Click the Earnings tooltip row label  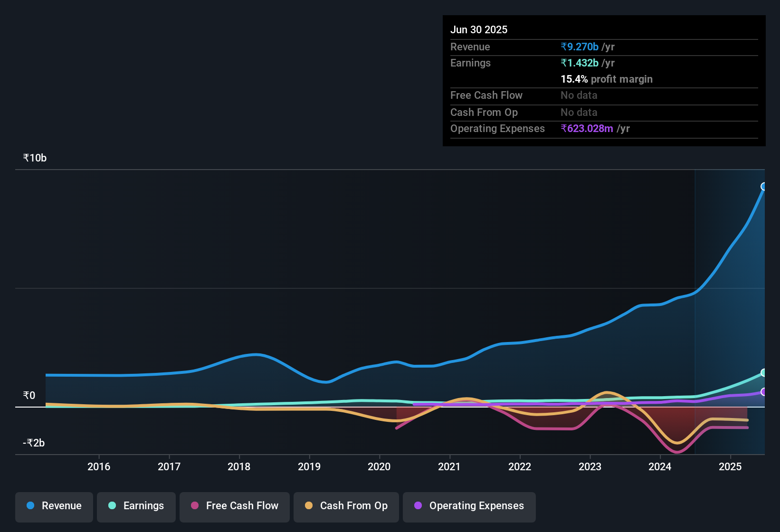[470, 63]
